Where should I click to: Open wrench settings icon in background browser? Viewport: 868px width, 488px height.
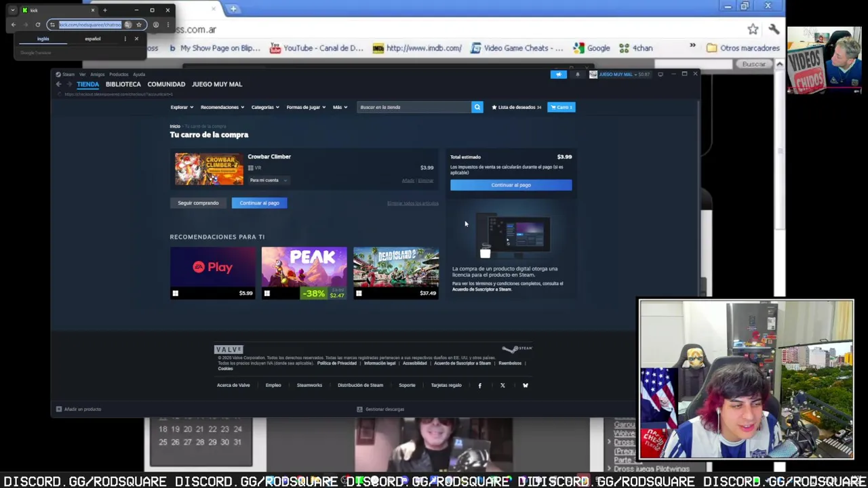pyautogui.click(x=774, y=29)
